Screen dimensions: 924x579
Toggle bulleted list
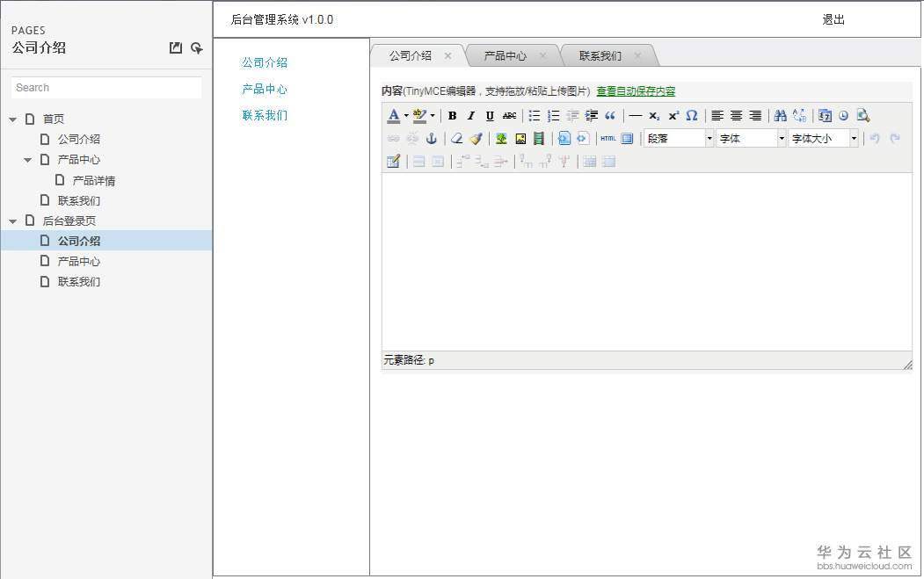(534, 116)
